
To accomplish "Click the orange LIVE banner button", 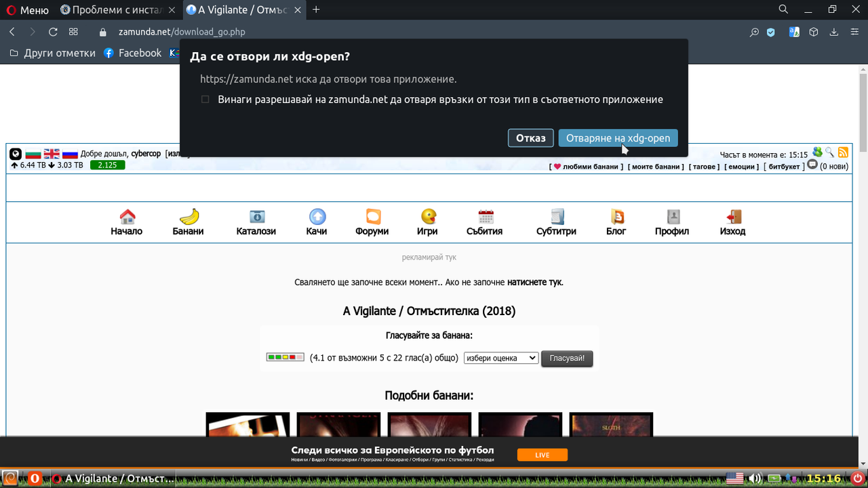I will pyautogui.click(x=542, y=455).
